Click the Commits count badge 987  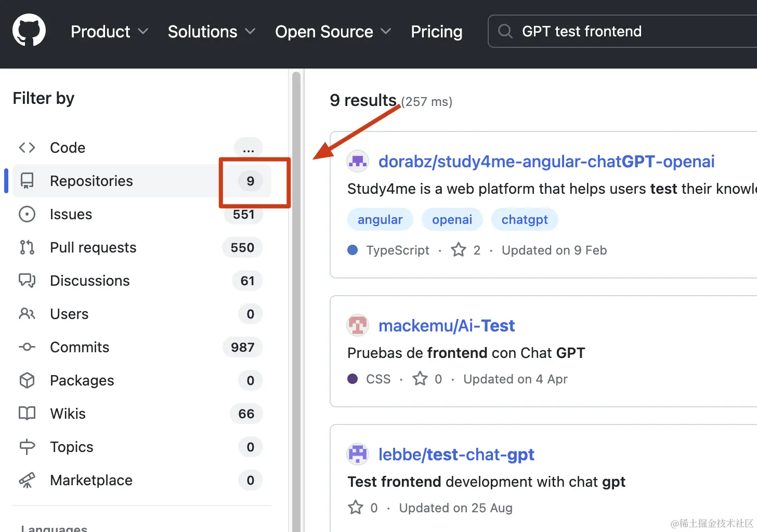[243, 347]
